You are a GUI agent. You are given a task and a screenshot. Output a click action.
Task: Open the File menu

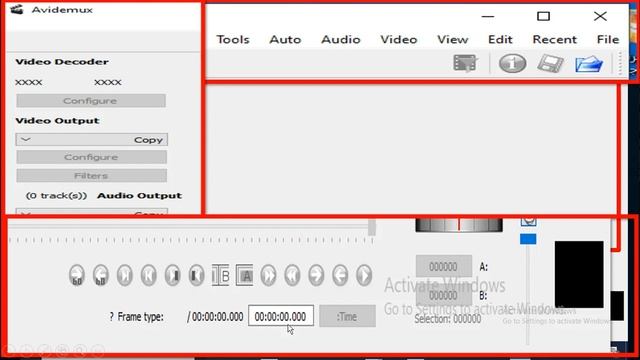pyautogui.click(x=608, y=40)
